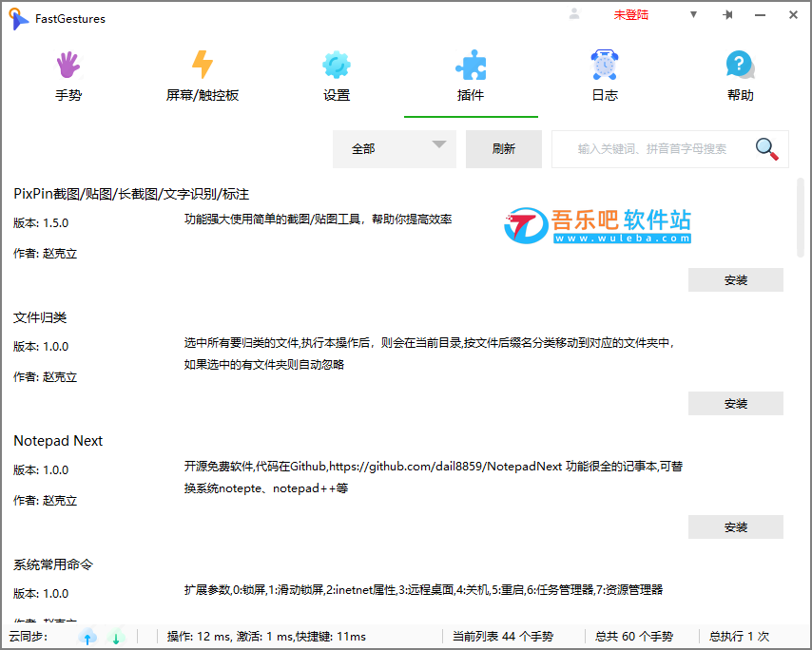Screen dimensions: 812x650
Task: Open the 日志 tab
Action: [605, 76]
